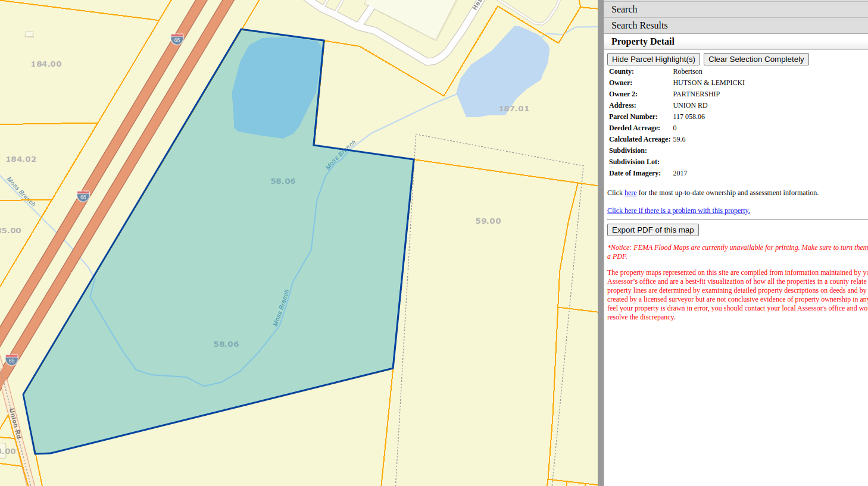Click the Moss Branch label near parcel center
868x486 pixels.
[281, 308]
